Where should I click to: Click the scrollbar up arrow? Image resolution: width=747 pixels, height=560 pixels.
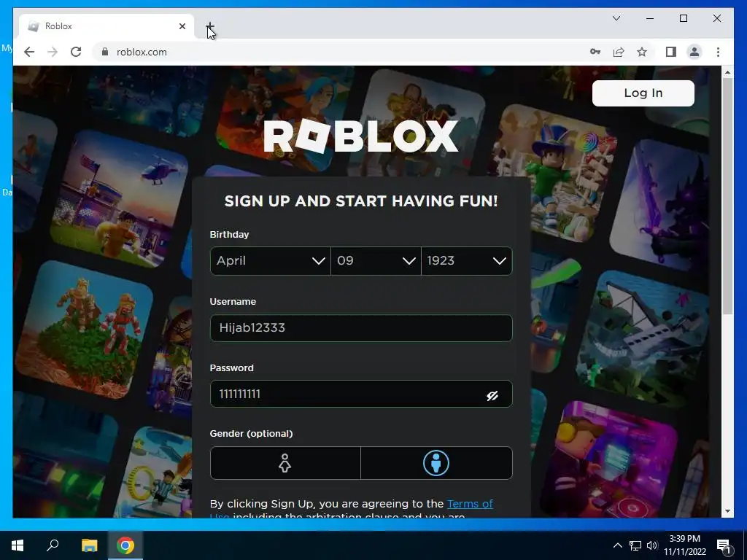[727, 72]
